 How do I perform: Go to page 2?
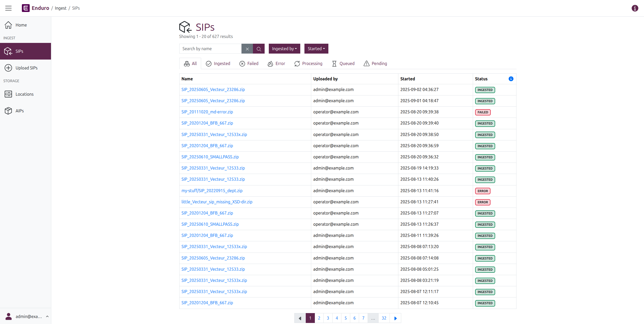tap(319, 318)
